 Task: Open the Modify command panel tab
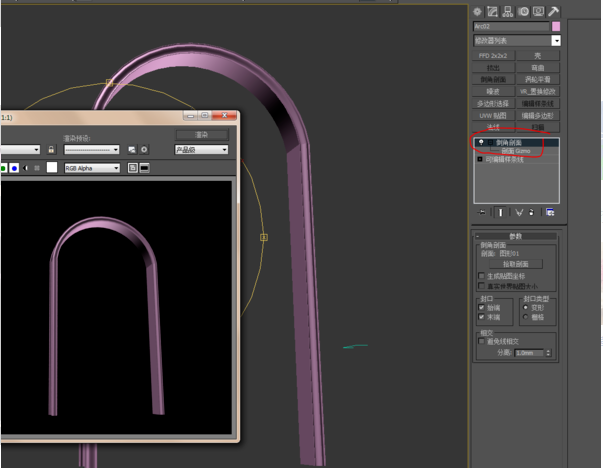coord(493,12)
